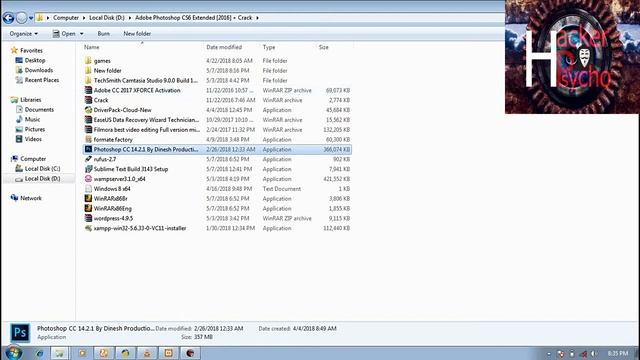Screen dimensions: 640x360
Task: Create a New folder from toolbar
Action: [137, 34]
